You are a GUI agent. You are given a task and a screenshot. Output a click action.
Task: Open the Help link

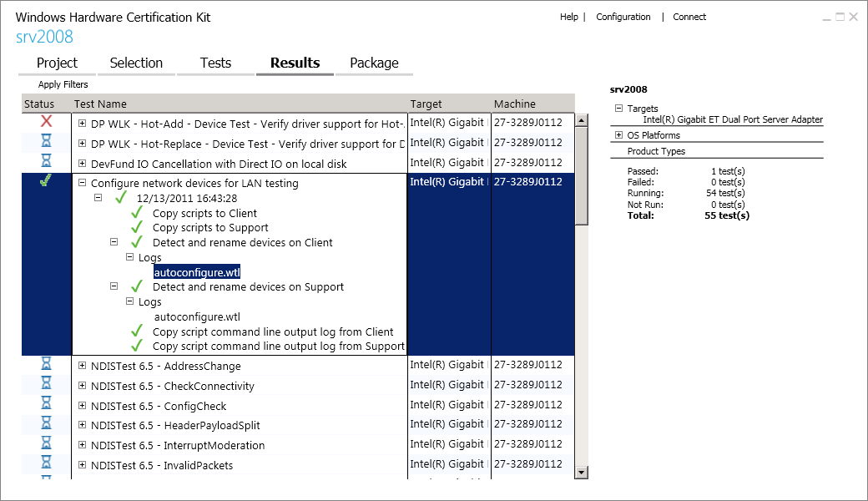(568, 17)
